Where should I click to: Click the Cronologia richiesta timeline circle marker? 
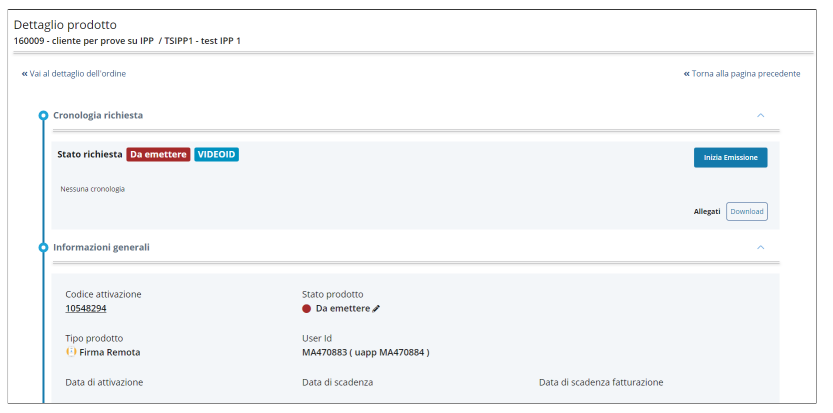point(43,116)
